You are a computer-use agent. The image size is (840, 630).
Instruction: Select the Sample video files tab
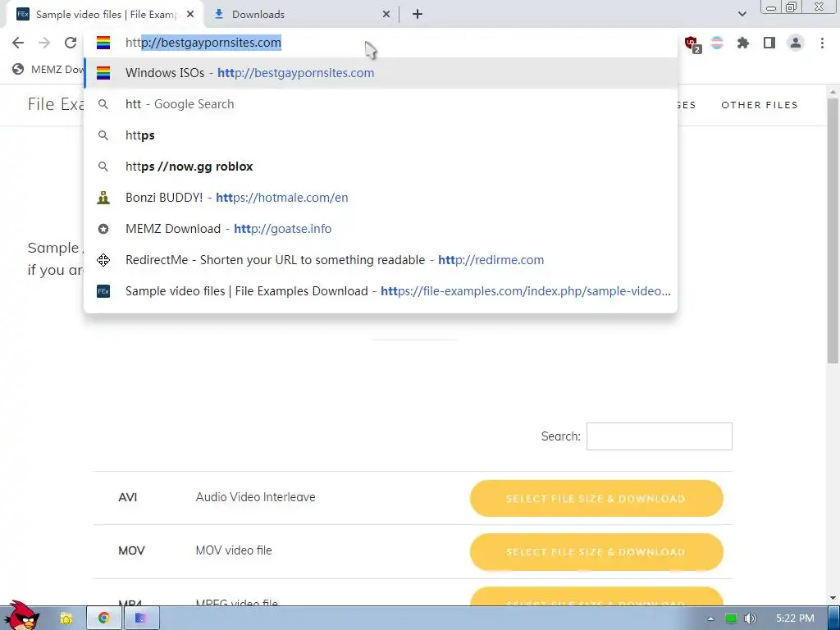105,15
